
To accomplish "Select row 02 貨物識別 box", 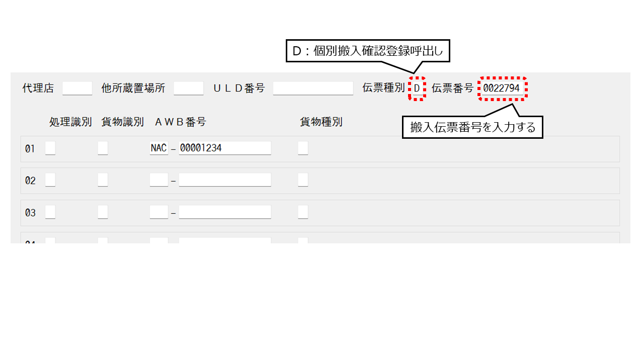I will (103, 180).
